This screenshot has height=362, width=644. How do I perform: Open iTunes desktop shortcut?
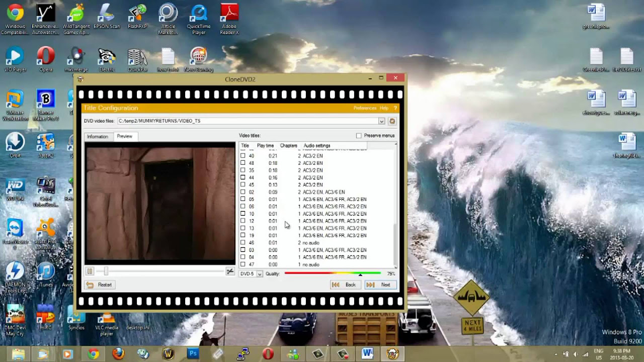pos(46,275)
